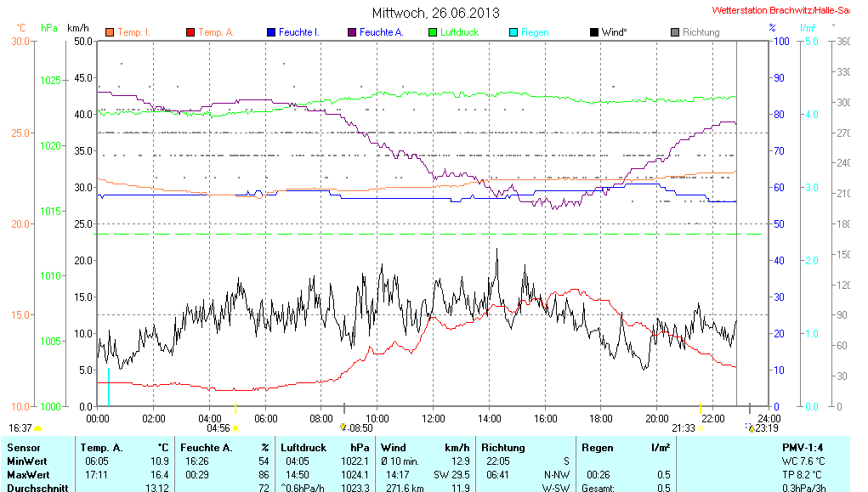Click the 12:00 time axis label
This screenshot has width=868, height=492.
(x=433, y=418)
